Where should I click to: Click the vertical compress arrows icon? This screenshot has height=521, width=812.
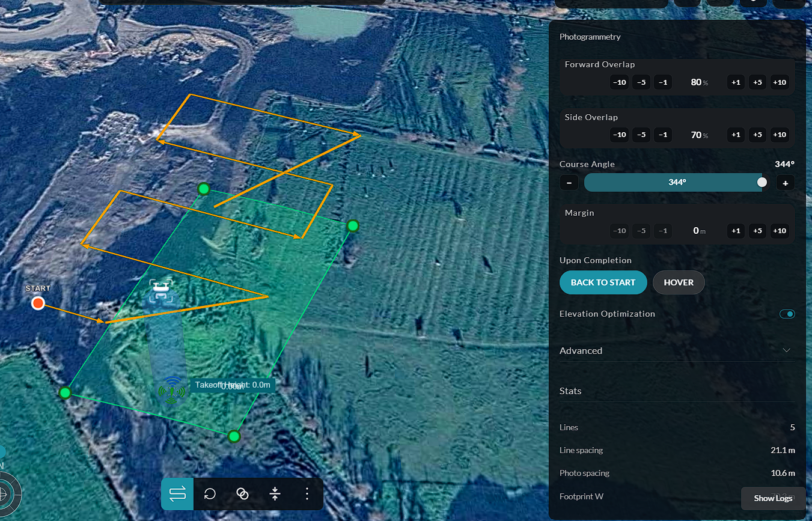tap(275, 494)
